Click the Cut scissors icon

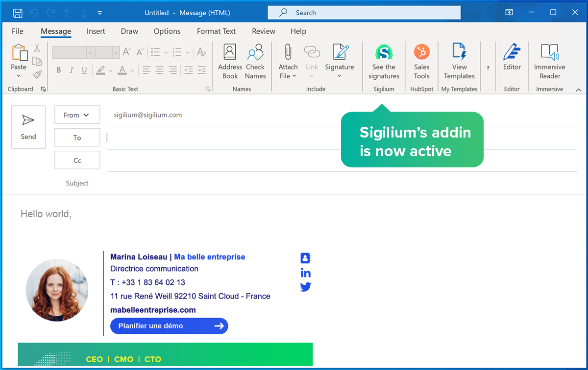(37, 48)
